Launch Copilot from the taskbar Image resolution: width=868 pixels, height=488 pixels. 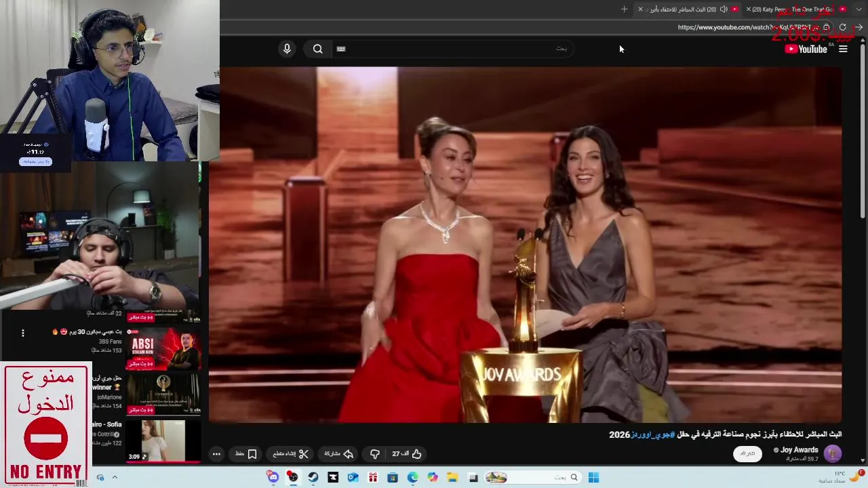pos(433,478)
